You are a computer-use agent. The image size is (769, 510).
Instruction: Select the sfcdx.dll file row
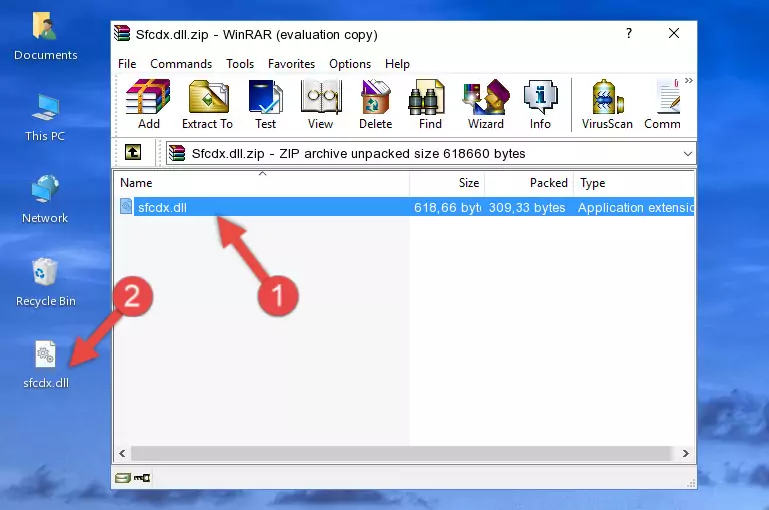(406, 207)
